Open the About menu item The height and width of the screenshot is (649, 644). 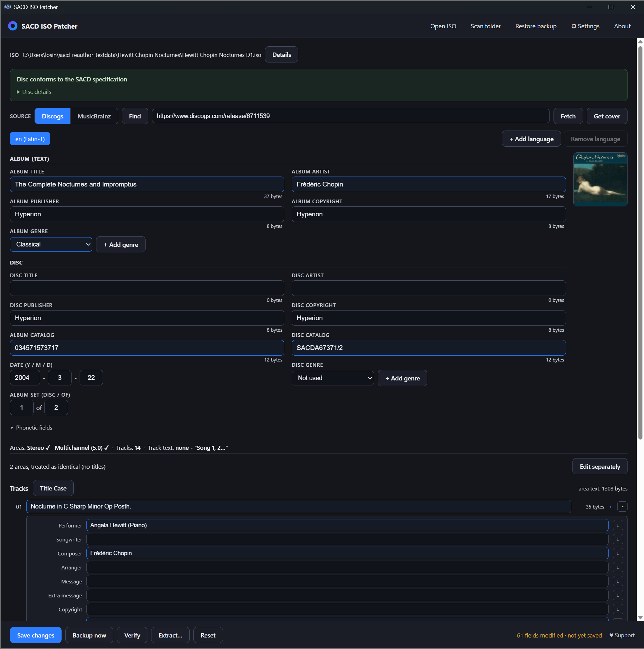(622, 26)
